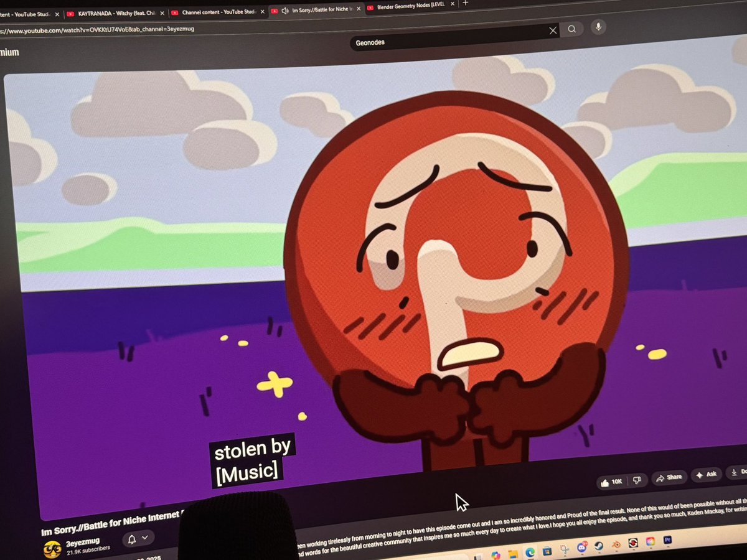Open a new browser tab
Screen dimensions: 747x560
coord(465,3)
